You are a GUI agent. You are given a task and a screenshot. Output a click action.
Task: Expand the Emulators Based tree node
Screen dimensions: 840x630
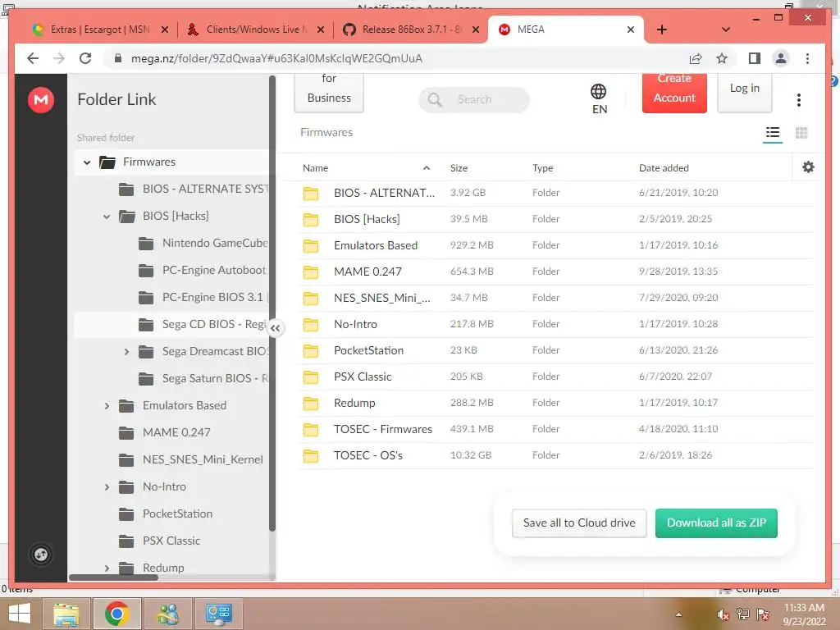(107, 405)
